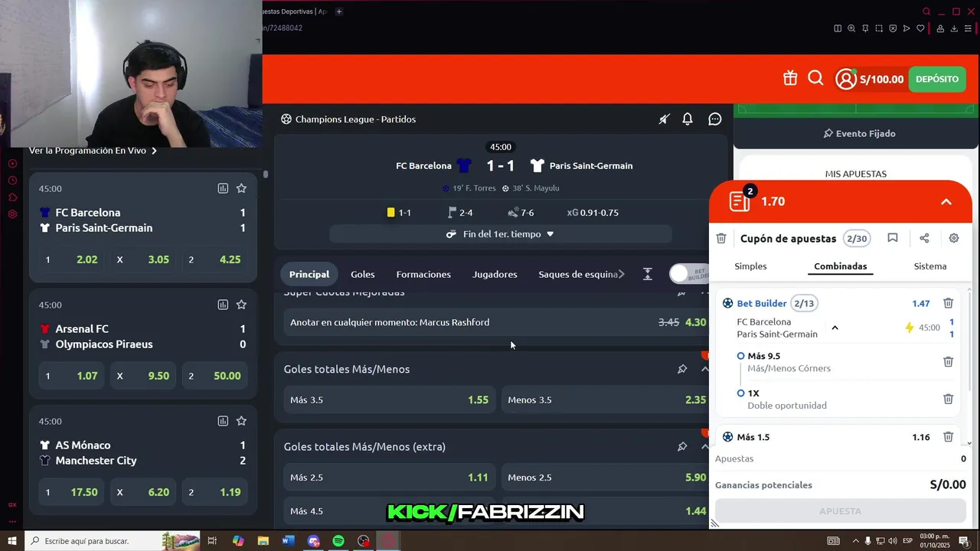Viewport: 980px width, 551px height.
Task: Collapse the bet slip with header chevron
Action: click(946, 202)
